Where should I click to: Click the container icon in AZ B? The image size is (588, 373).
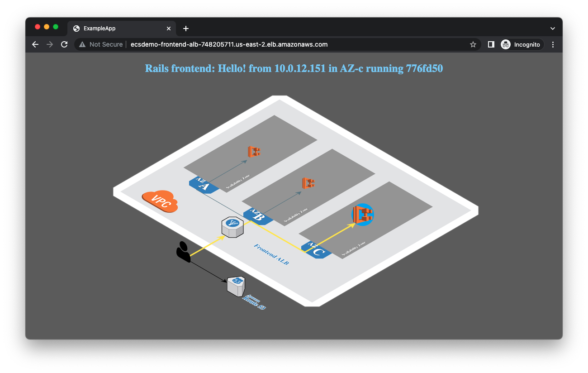pos(308,183)
